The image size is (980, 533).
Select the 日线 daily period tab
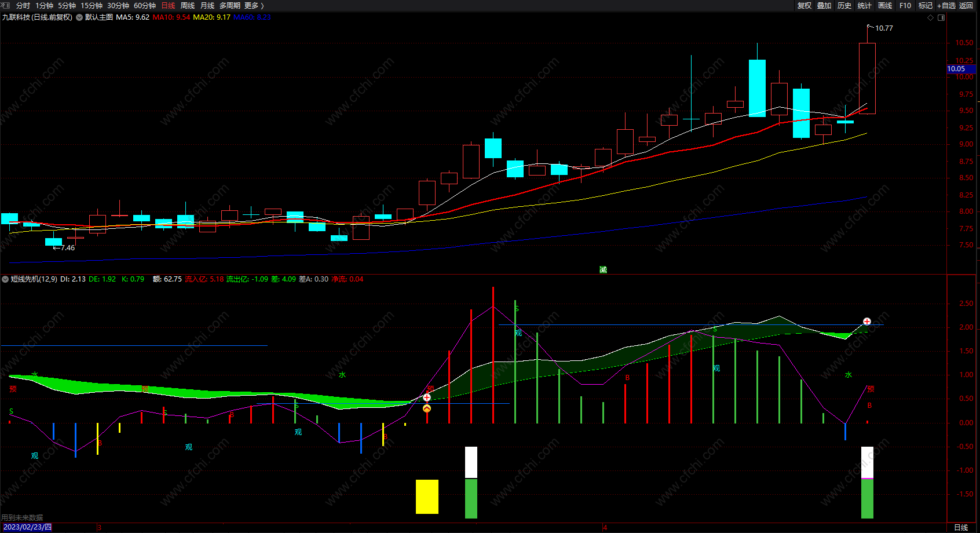(168, 5)
